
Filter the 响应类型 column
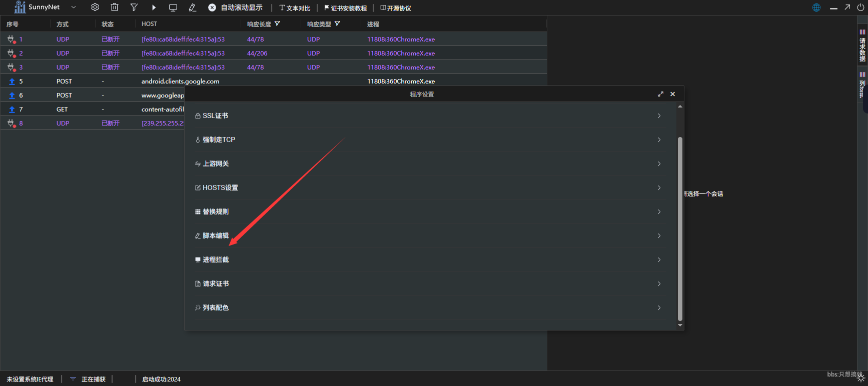click(x=337, y=23)
